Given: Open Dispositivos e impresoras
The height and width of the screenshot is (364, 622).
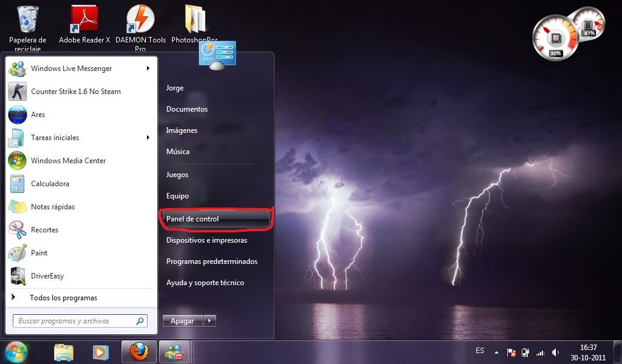Looking at the screenshot, I should (x=207, y=240).
